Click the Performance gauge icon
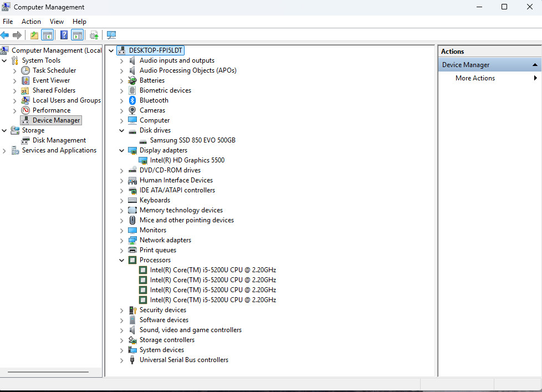 (x=25, y=110)
